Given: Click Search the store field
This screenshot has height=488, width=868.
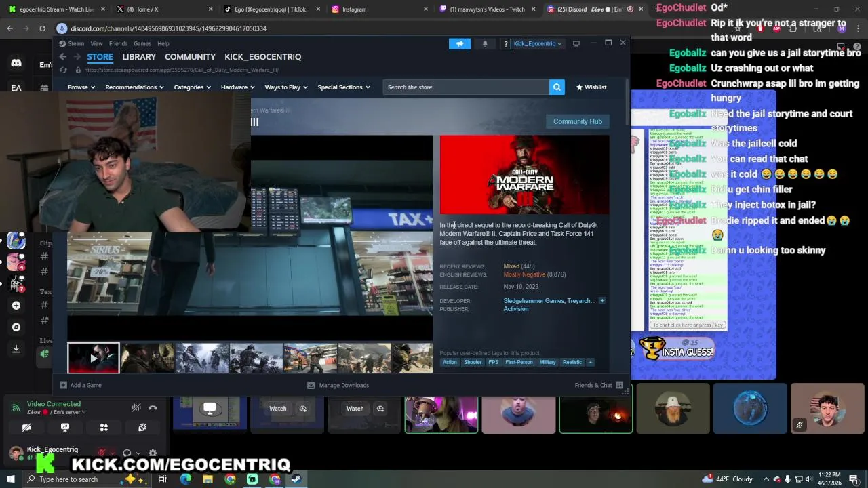Looking at the screenshot, I should [x=466, y=87].
